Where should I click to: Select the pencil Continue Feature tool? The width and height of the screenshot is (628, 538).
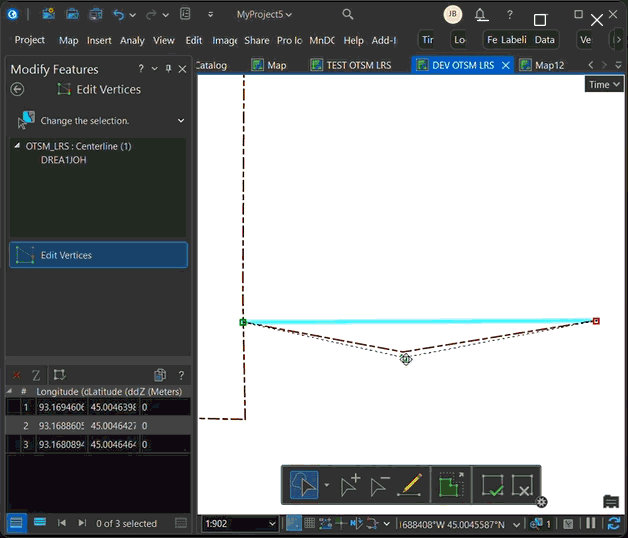pos(409,485)
